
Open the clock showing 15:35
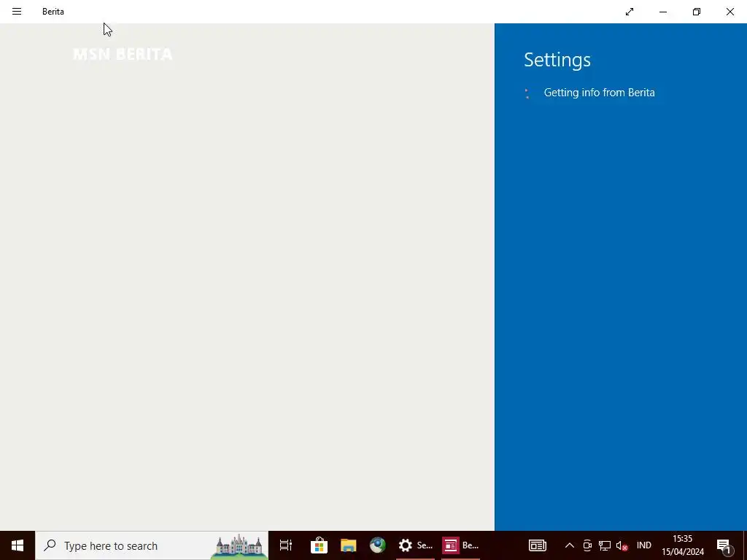point(682,545)
